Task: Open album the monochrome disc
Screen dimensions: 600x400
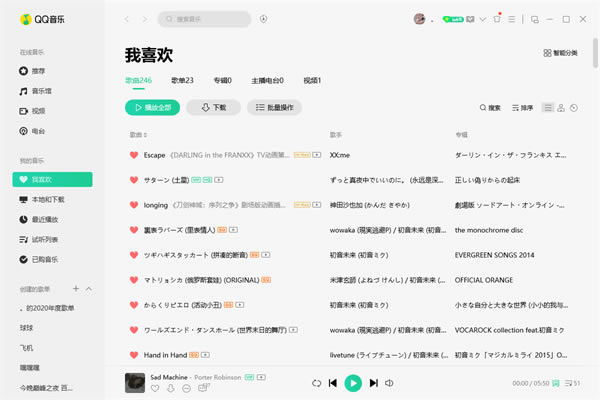Action: point(489,230)
